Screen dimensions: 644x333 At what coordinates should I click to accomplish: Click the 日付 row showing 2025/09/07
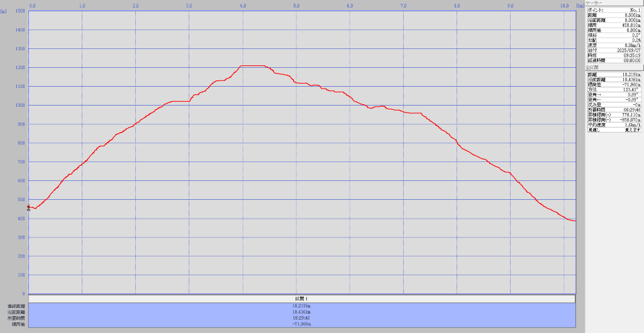[x=614, y=50]
